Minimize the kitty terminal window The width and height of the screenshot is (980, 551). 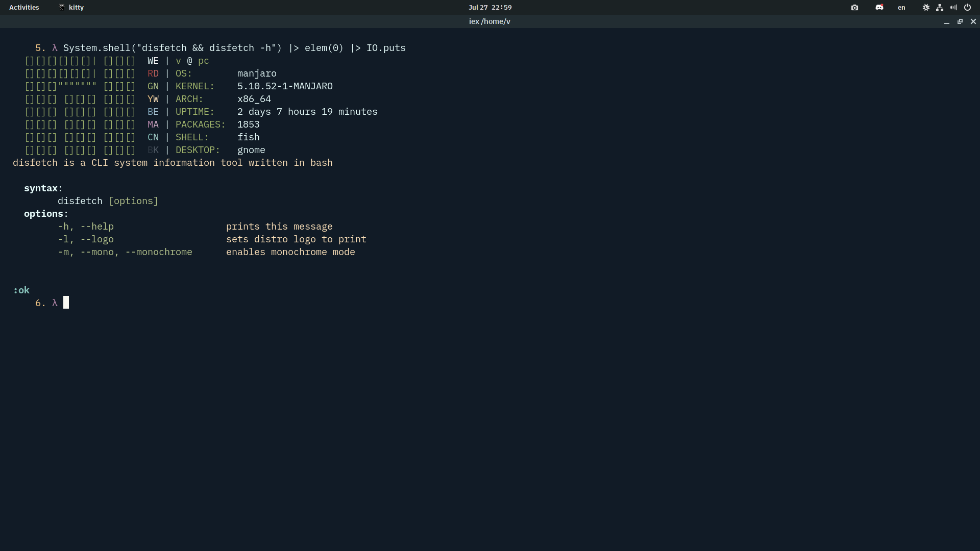pos(946,22)
